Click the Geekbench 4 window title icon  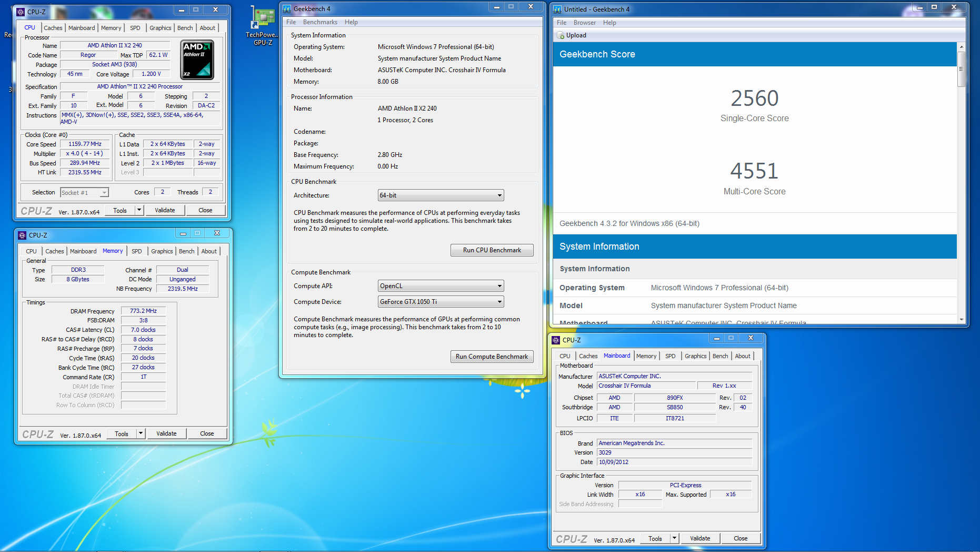(x=287, y=9)
